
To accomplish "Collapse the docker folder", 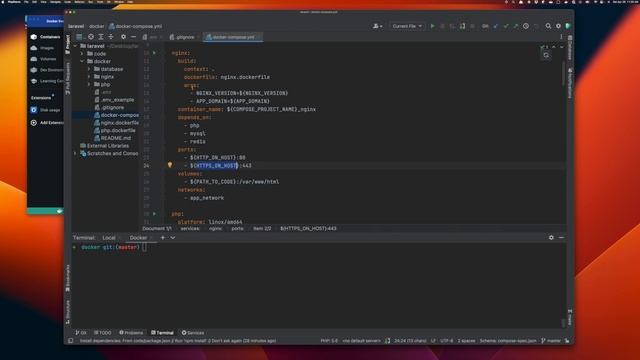I will point(82,61).
